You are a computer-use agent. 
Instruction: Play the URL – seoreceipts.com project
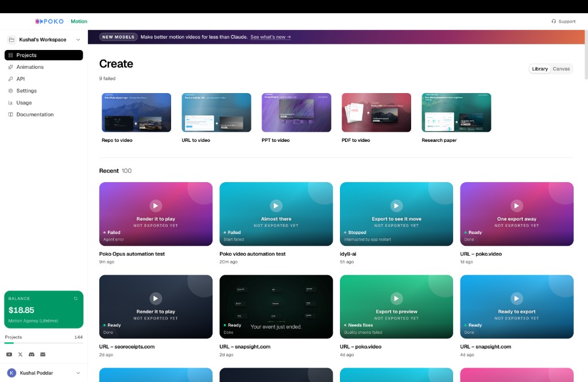click(156, 298)
